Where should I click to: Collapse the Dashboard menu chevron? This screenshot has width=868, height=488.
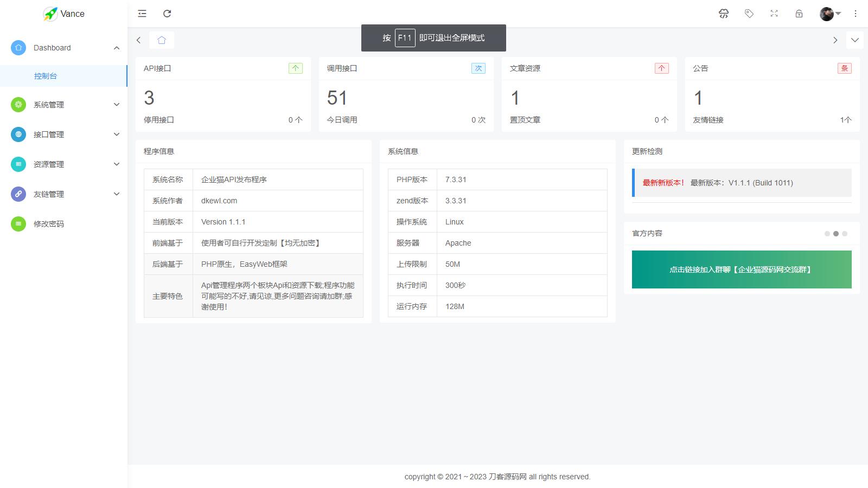116,48
